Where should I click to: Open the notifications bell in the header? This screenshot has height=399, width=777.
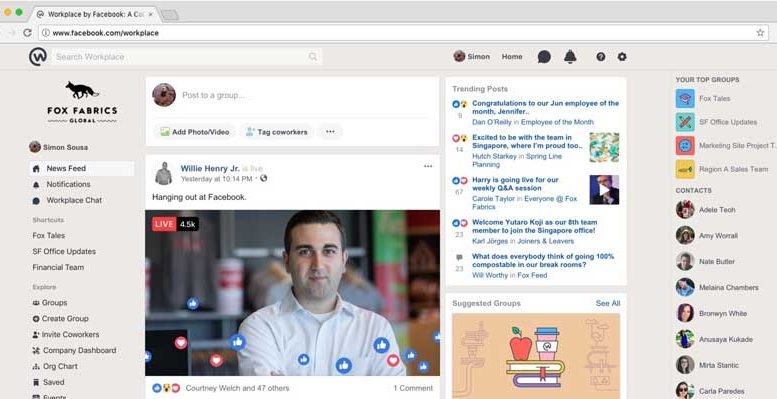pyautogui.click(x=570, y=57)
